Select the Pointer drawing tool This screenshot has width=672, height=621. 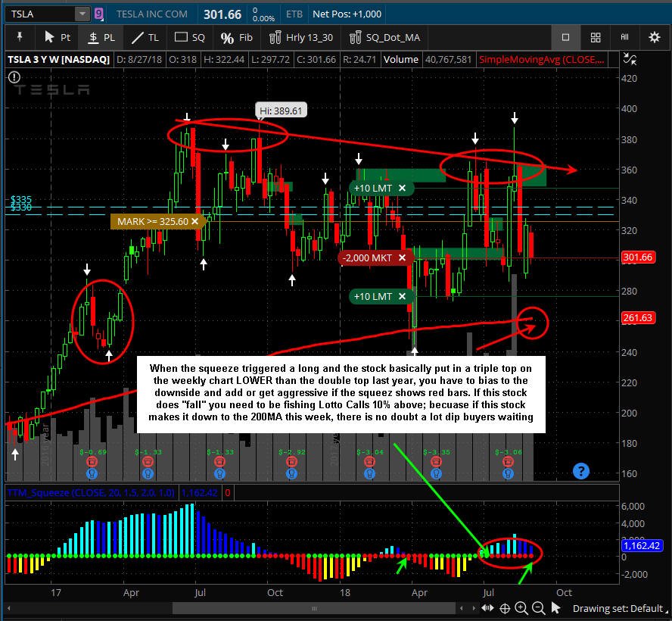click(58, 38)
